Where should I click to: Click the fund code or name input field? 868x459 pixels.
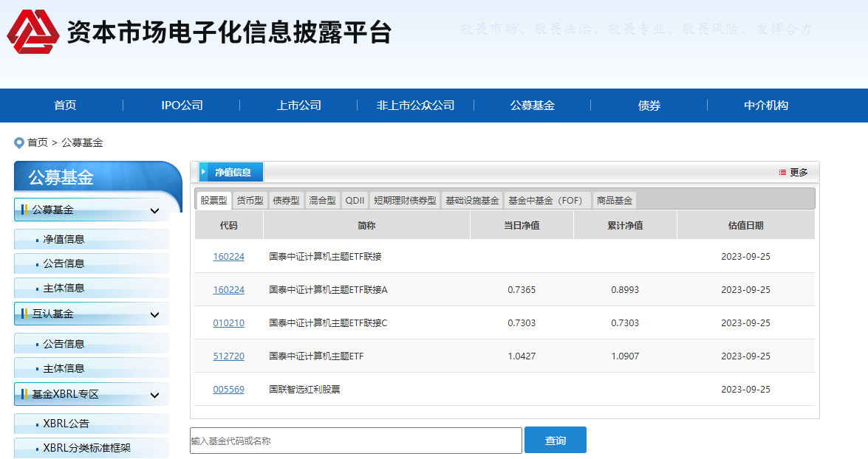(355, 441)
